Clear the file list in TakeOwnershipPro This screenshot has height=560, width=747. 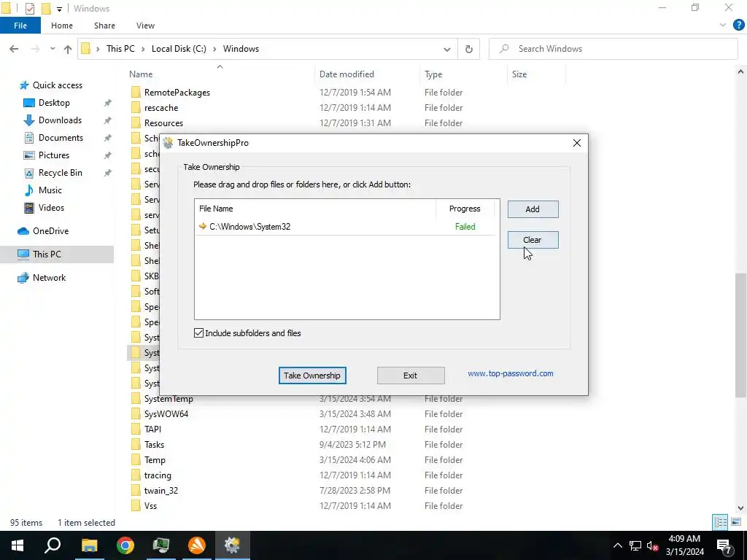(533, 239)
